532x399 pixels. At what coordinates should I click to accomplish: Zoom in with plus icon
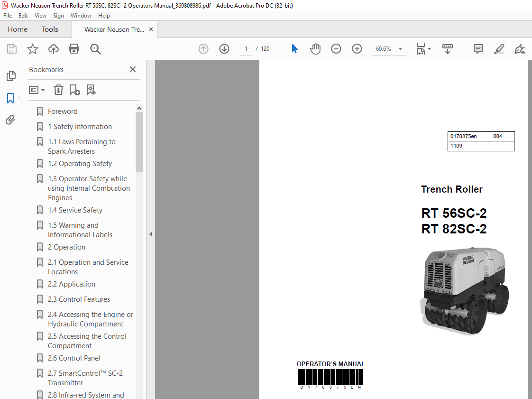click(357, 49)
